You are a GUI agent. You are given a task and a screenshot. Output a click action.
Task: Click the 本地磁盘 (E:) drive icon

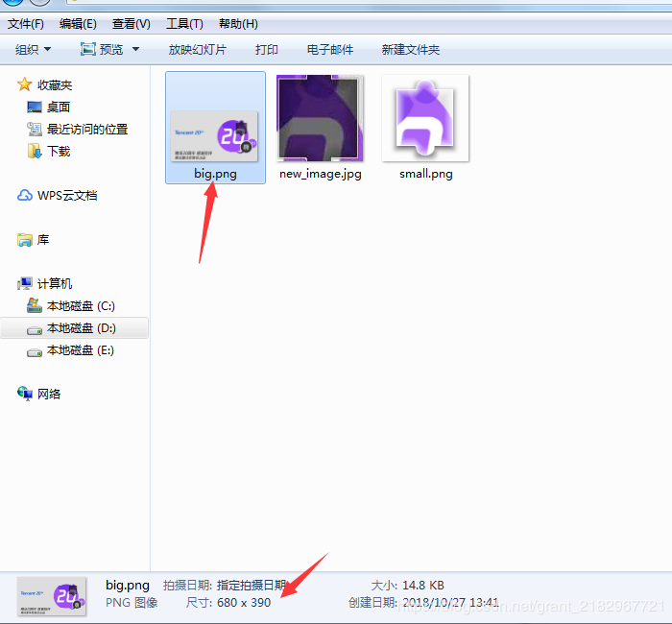pos(35,352)
